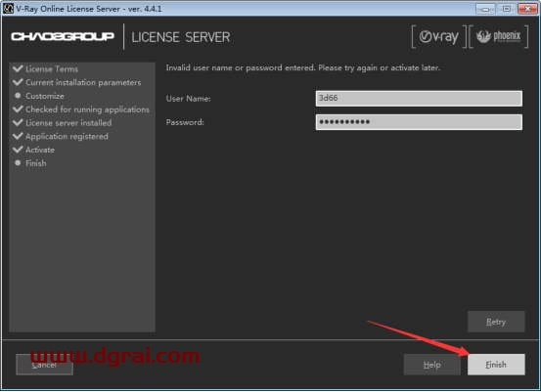Screen dimensions: 541x392
Task: Select the Activate step
Action: click(x=40, y=150)
